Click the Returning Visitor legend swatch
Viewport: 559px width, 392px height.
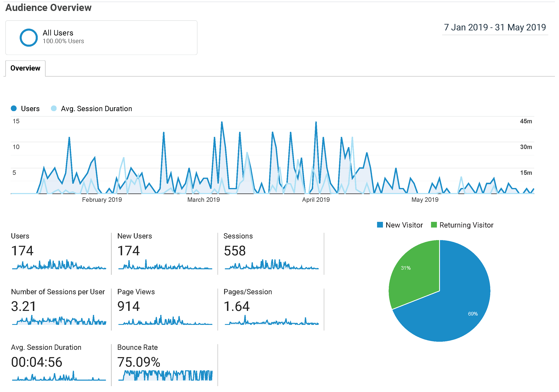coord(434,225)
